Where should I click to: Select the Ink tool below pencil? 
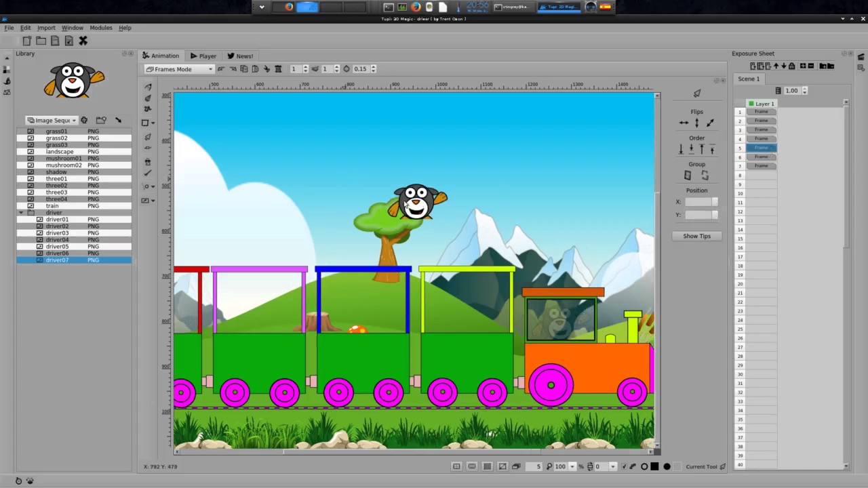(x=148, y=98)
